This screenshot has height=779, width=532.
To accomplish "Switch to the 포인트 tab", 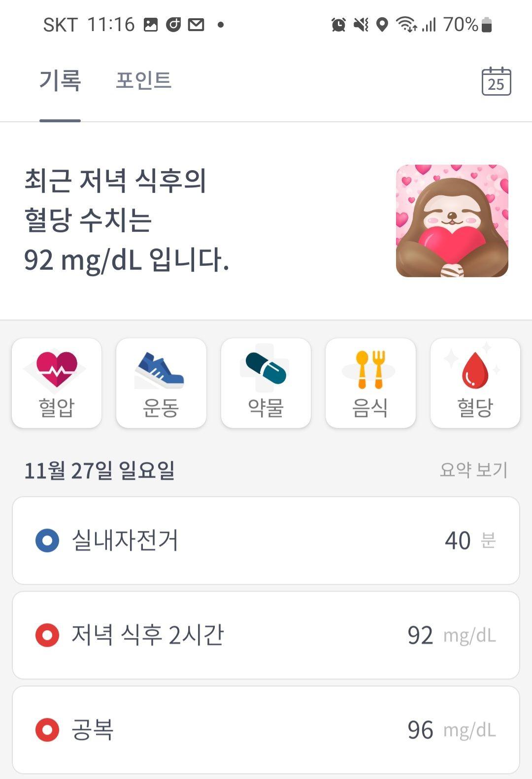I will (143, 80).
